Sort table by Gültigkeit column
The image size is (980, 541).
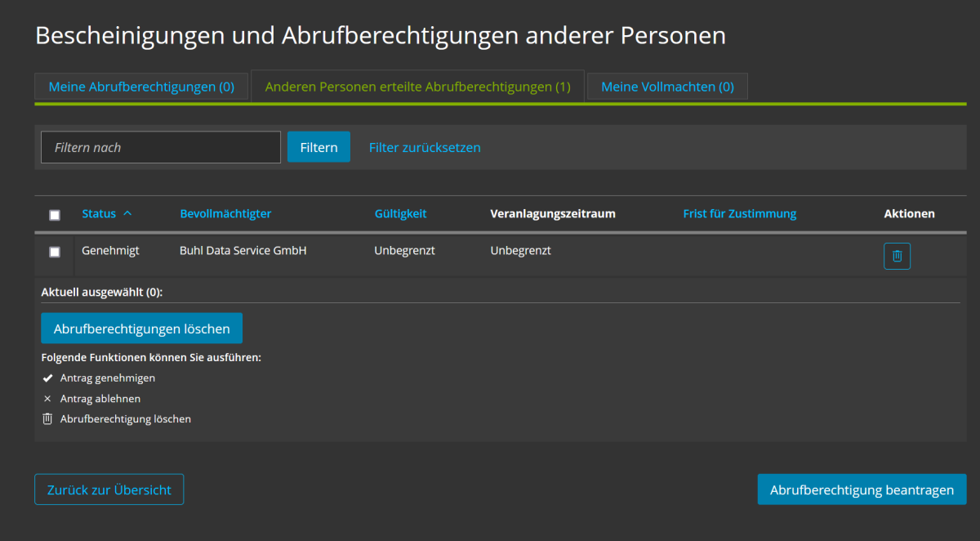click(400, 213)
